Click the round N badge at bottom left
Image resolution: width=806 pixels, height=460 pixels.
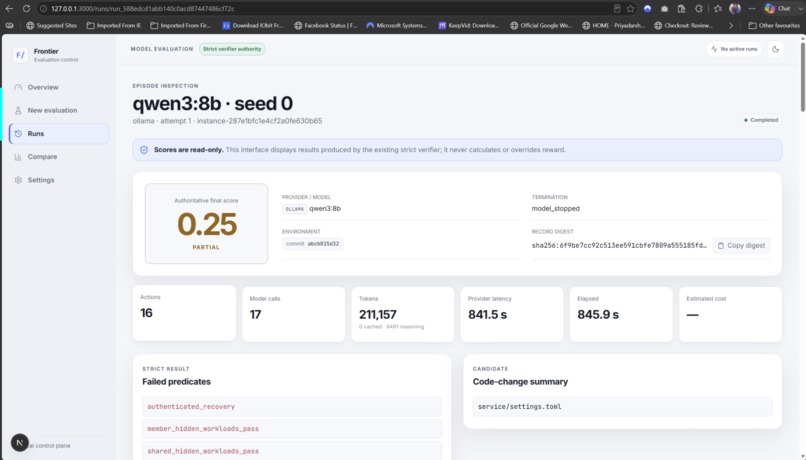pyautogui.click(x=20, y=443)
